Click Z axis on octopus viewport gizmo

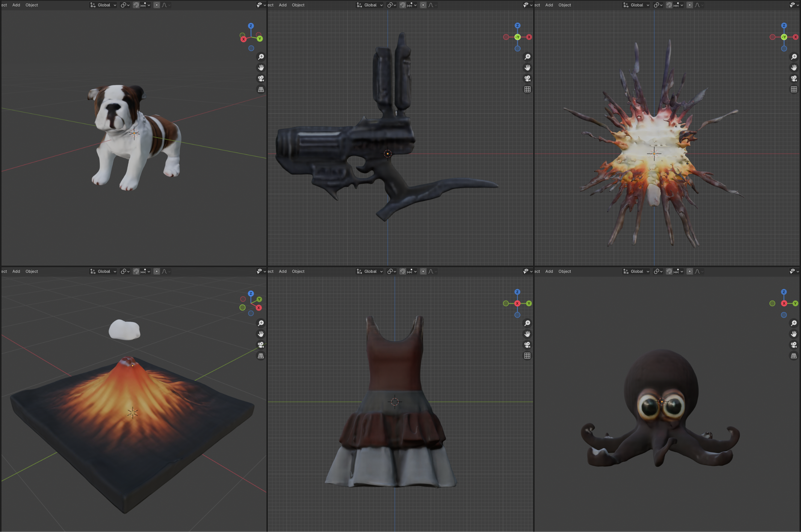coord(784,292)
